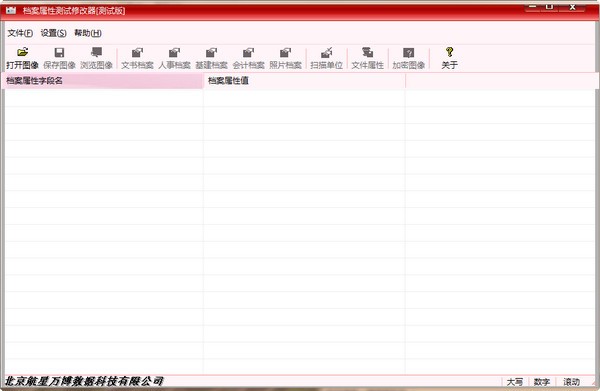
Task: Click the 数字 status bar indicator
Action: click(542, 381)
